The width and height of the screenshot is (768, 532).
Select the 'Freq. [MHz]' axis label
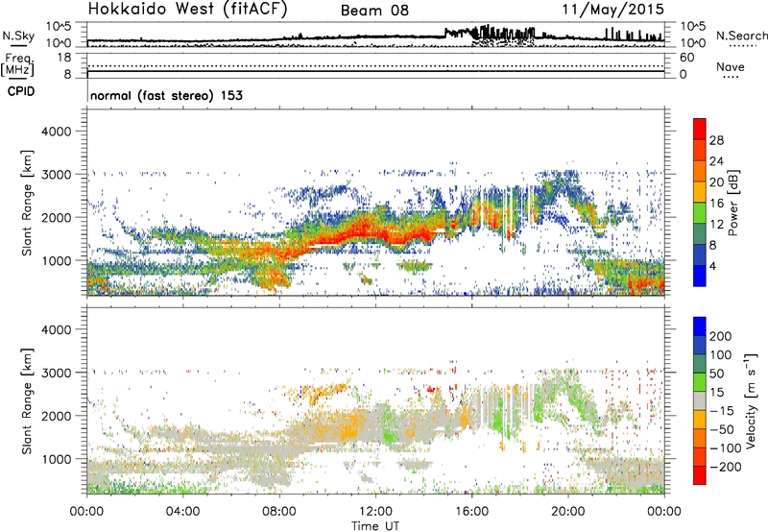coord(18,65)
